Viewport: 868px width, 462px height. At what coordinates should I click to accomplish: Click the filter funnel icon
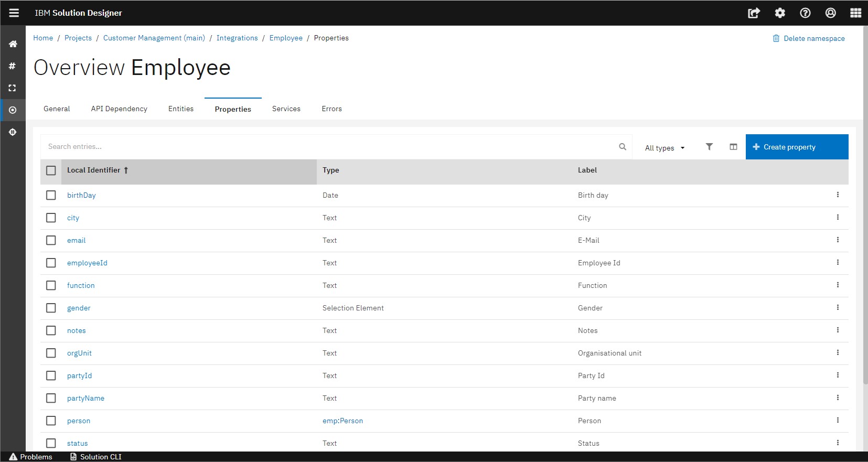(709, 147)
